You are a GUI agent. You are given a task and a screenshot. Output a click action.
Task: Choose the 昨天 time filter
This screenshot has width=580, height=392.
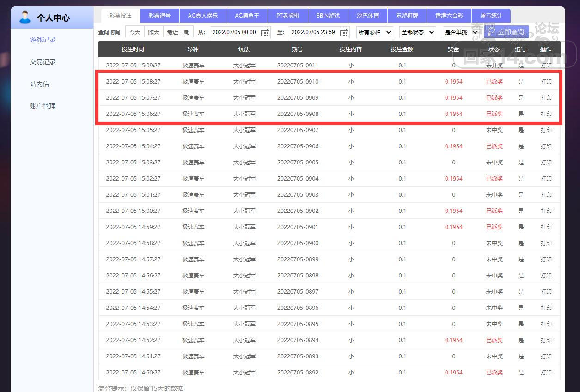tap(153, 32)
